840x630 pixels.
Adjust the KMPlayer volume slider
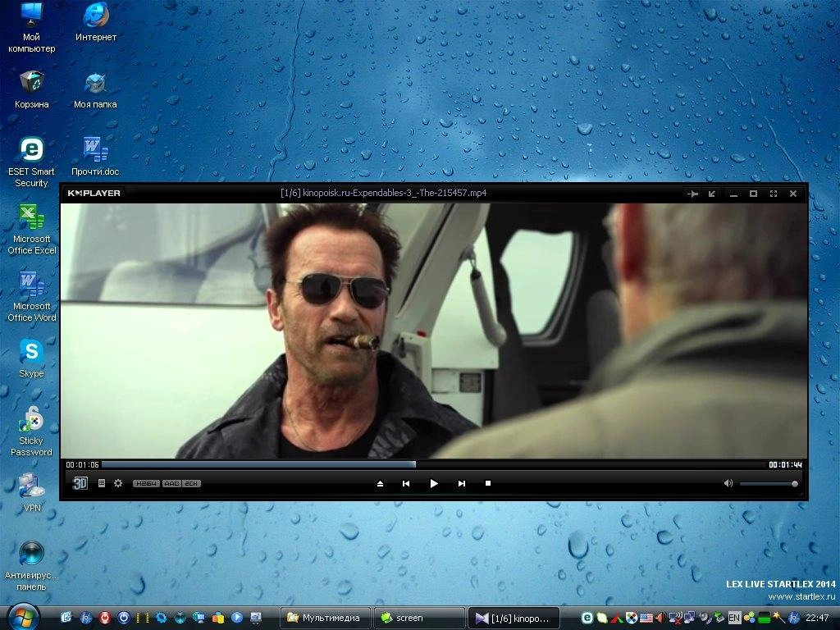tap(769, 484)
